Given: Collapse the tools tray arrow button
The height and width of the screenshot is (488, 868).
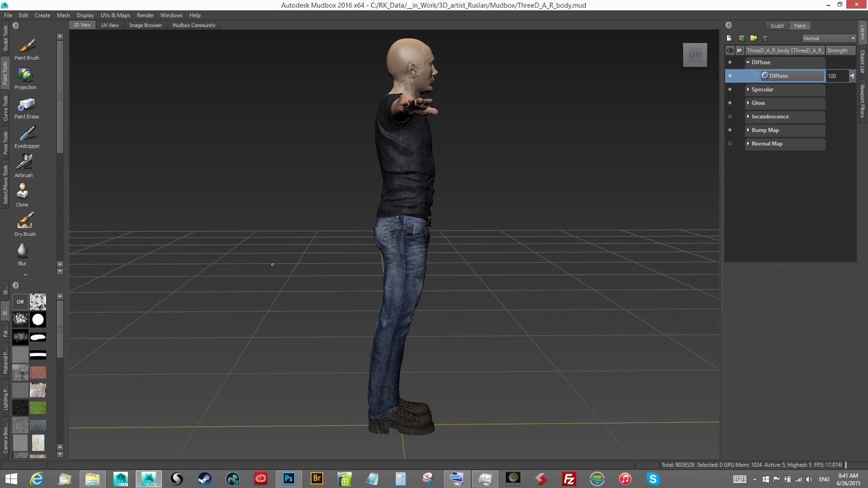Looking at the screenshot, I should click(x=16, y=25).
